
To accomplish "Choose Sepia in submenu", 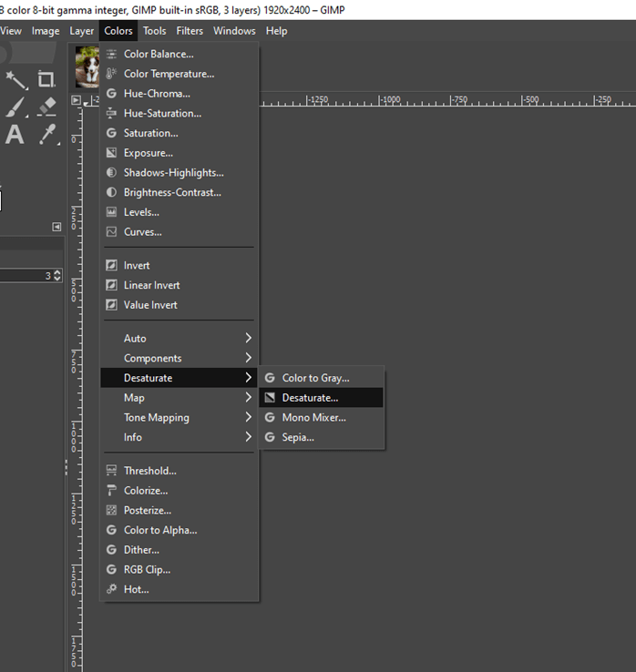I will coord(322,437).
